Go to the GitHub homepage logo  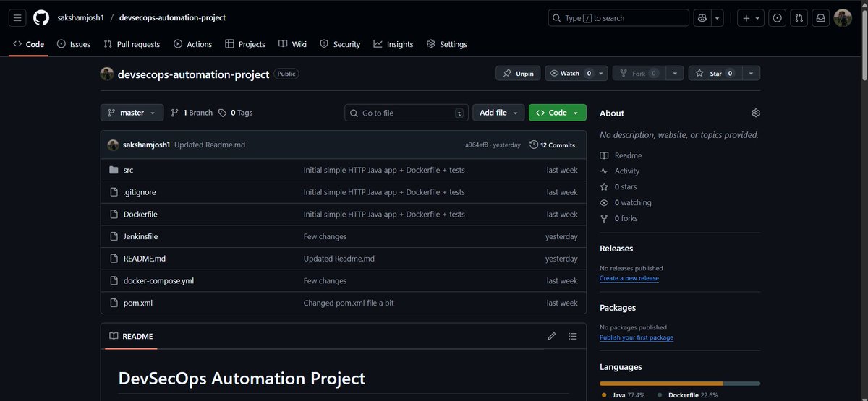tap(41, 18)
